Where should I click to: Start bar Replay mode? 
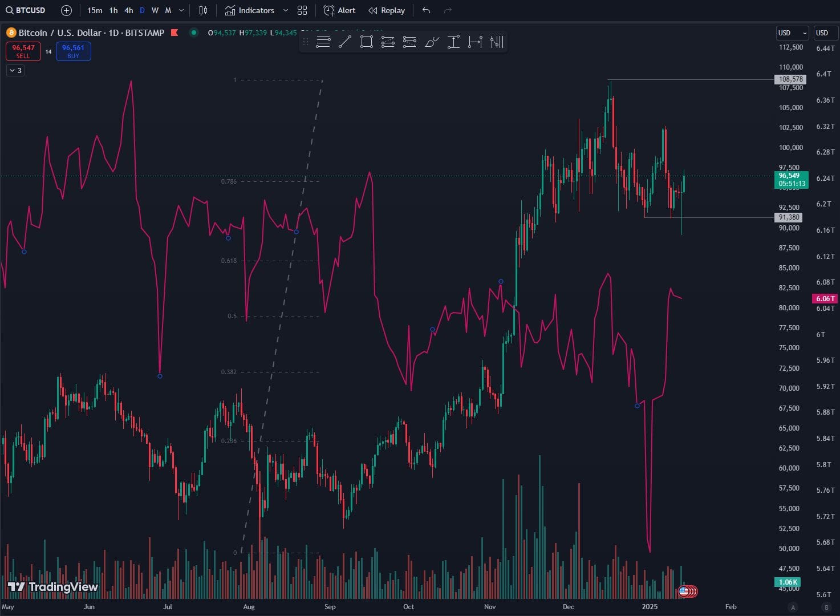(387, 10)
